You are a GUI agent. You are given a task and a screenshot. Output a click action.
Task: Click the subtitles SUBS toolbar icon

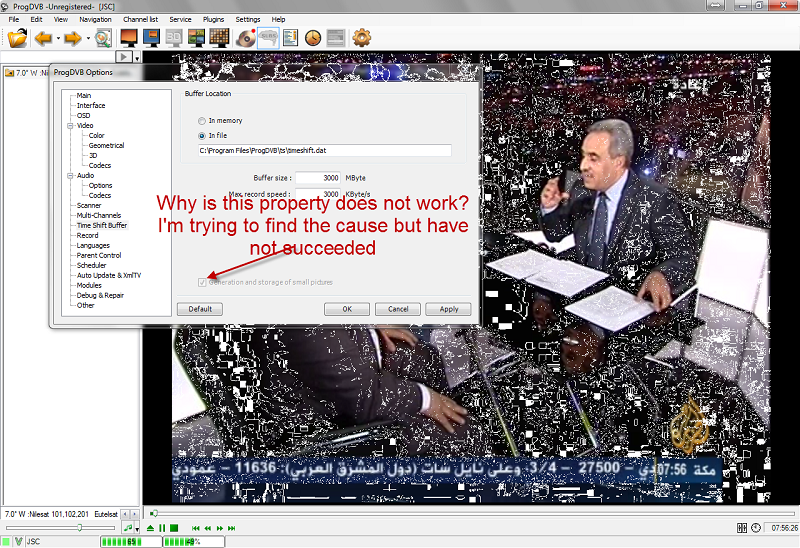click(268, 38)
